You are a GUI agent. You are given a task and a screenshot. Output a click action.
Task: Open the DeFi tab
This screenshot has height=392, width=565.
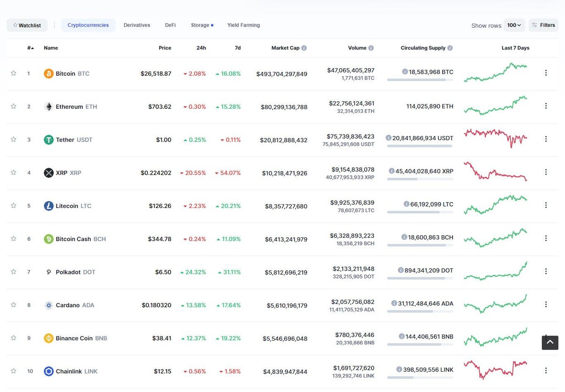click(x=170, y=25)
